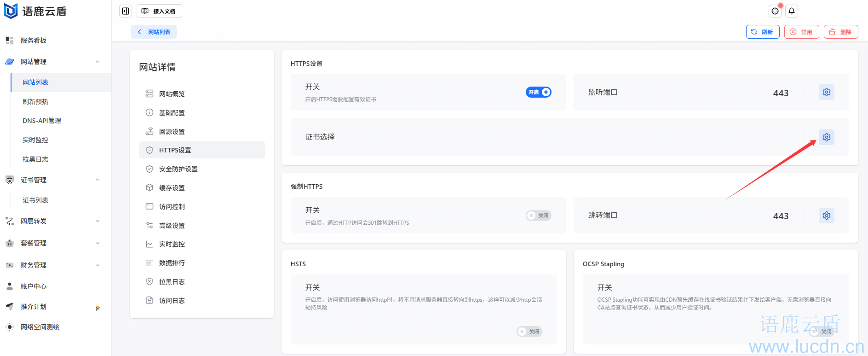
Task: Open the 接入文档 documentation button
Action: [159, 11]
